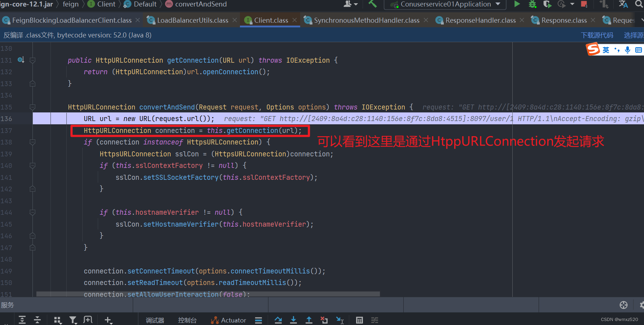Collapse the convertAndSend method fold at line 135
The image size is (644, 325).
pos(32,107)
